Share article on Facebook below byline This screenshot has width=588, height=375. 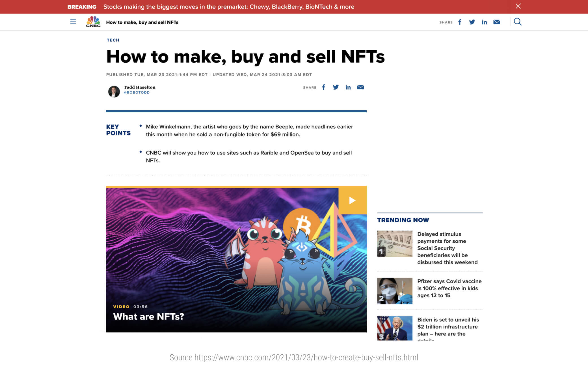click(x=324, y=87)
